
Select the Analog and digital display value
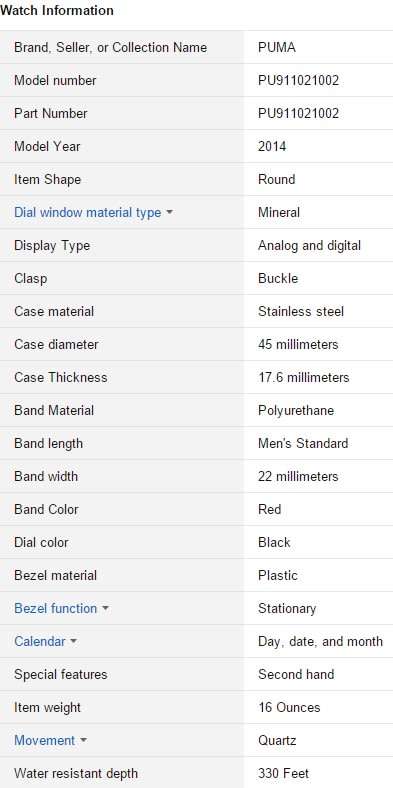pos(310,246)
